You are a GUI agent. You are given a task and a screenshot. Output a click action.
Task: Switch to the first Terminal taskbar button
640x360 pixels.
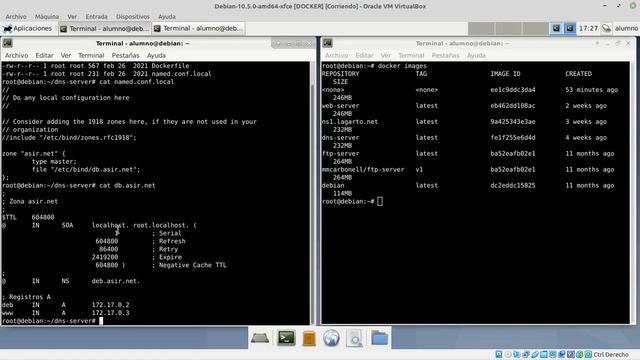tap(104, 29)
